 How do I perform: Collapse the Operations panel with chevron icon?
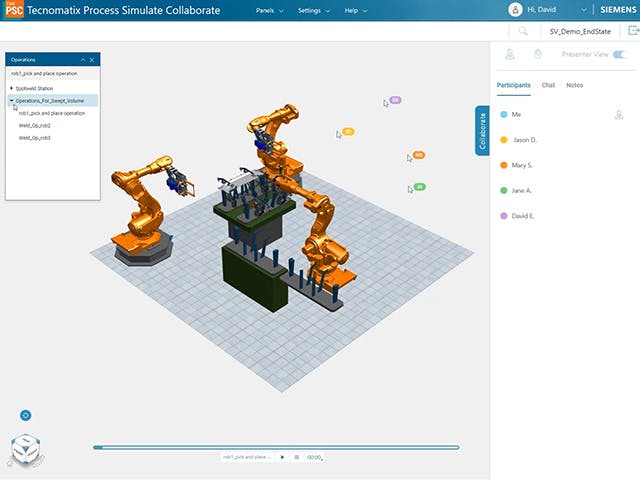point(83,60)
